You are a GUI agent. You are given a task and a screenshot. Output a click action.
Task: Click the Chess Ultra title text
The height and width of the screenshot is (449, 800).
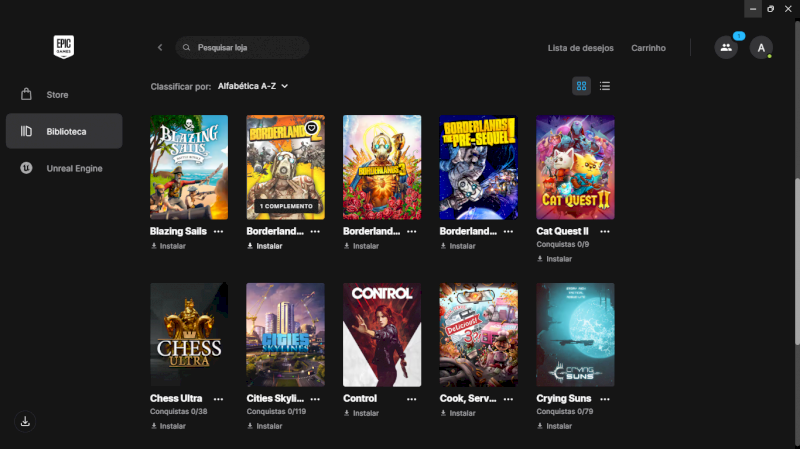pos(176,398)
